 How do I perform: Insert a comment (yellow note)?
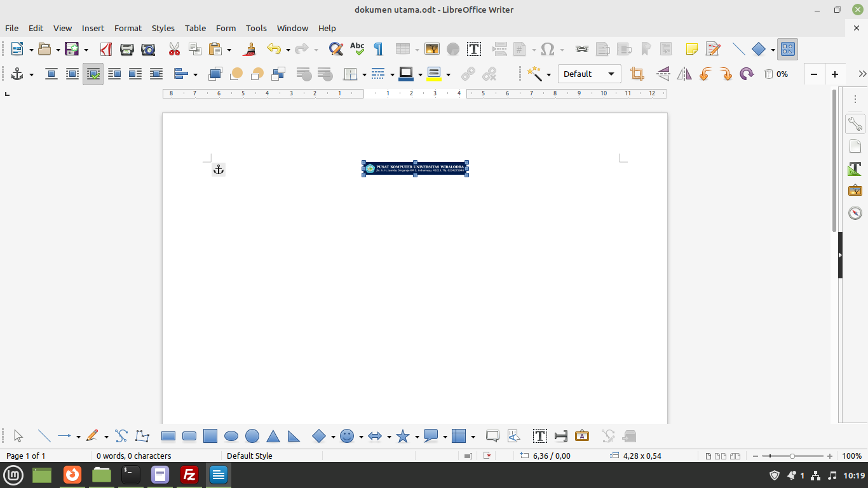coord(692,49)
